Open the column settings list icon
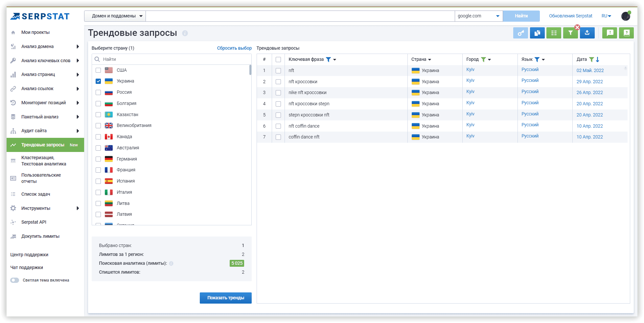This screenshot has height=323, width=644. (554, 33)
